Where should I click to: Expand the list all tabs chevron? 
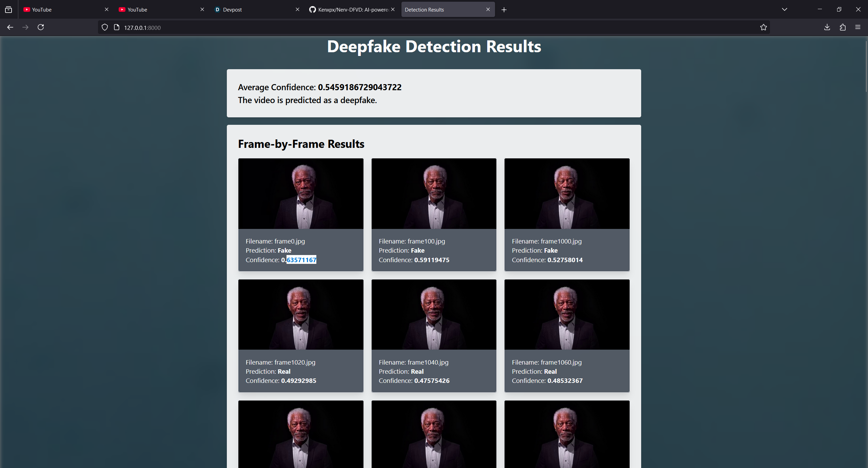[x=784, y=9]
